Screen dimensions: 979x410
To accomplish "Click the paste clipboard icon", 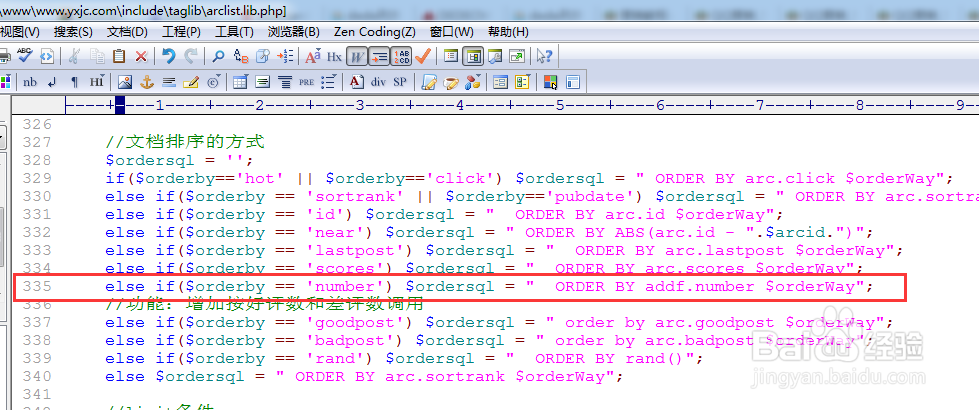I will click(x=119, y=56).
